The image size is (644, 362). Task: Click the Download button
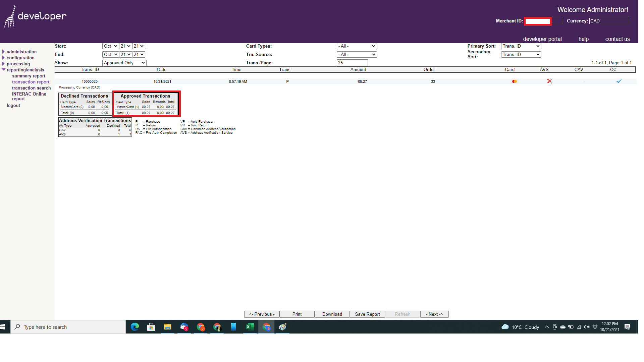[x=332, y=314]
